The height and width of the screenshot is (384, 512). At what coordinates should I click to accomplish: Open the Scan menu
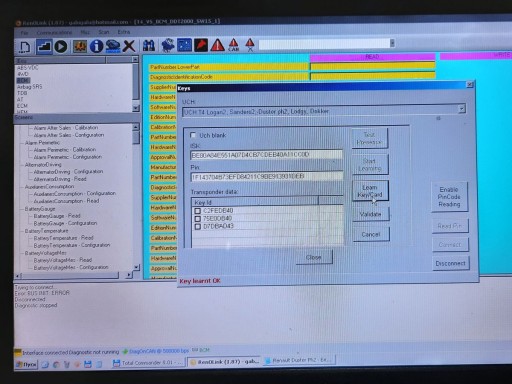[x=104, y=32]
